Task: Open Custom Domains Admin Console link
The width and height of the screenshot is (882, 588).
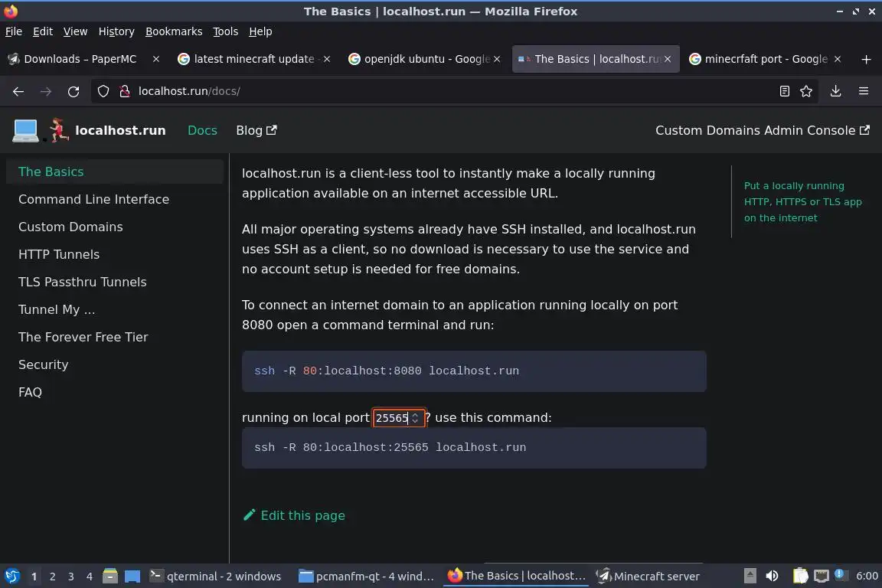Action: coord(763,131)
